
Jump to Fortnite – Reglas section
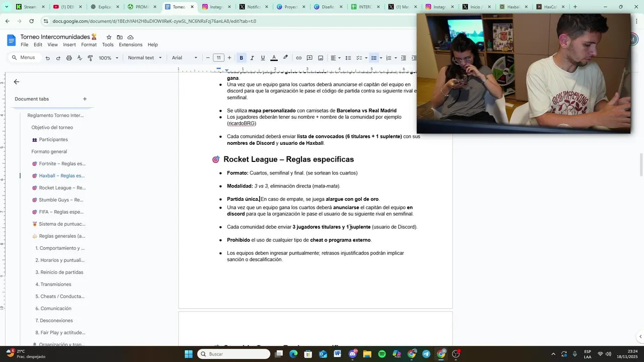(58, 164)
